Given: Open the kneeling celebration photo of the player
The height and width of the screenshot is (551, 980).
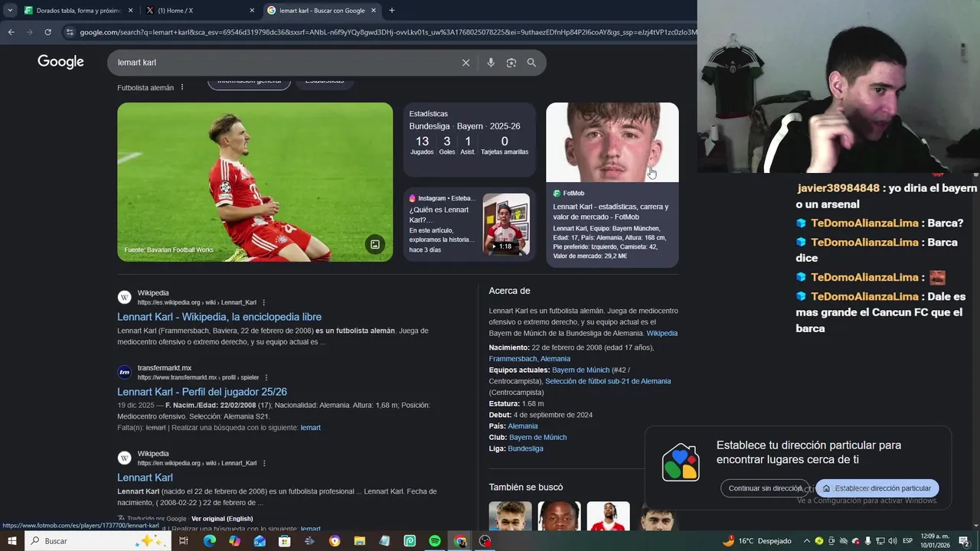Looking at the screenshot, I should 255,182.
